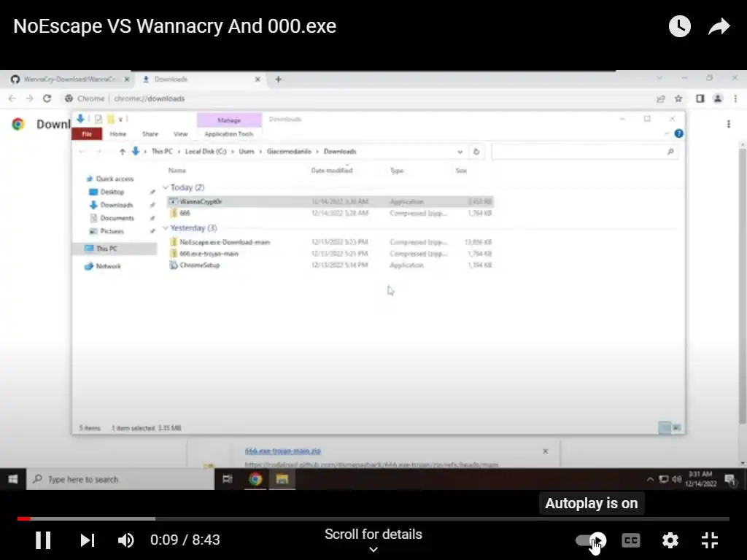Open Documents in navigation pane
The width and height of the screenshot is (747, 560).
(x=117, y=218)
